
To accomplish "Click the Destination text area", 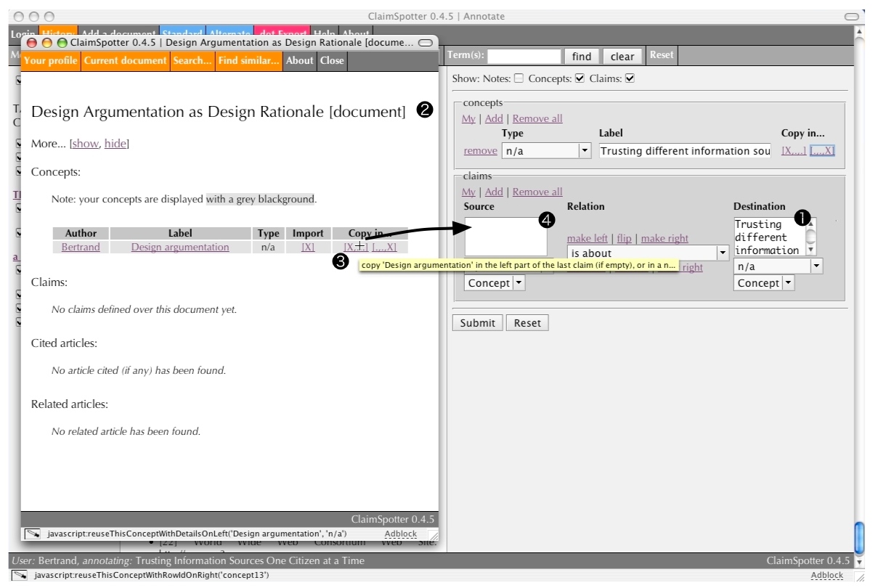I will point(775,236).
